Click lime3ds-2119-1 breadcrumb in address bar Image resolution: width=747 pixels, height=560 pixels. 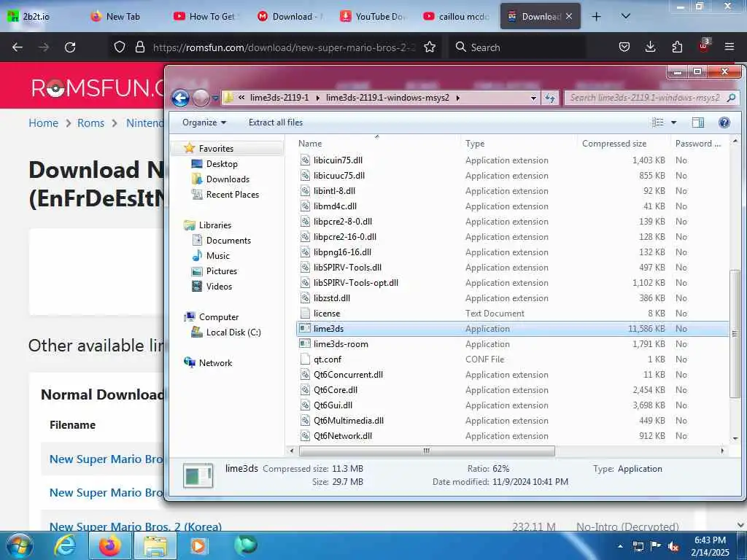point(279,98)
